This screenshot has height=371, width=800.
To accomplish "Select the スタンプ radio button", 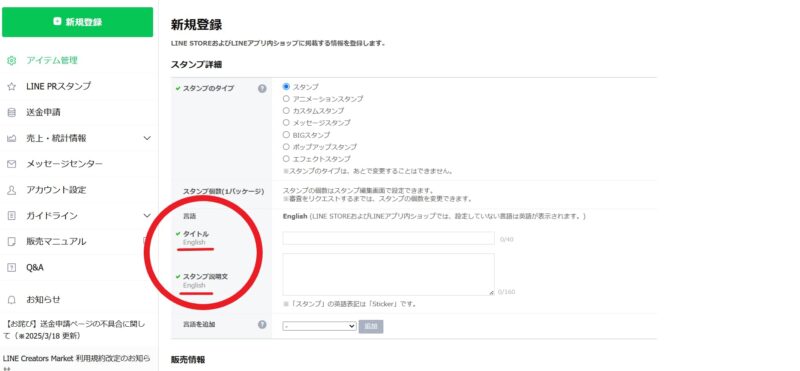I will coord(286,87).
